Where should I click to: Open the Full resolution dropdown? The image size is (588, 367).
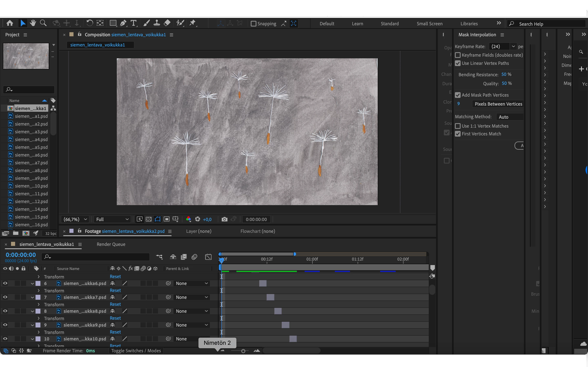pos(112,219)
